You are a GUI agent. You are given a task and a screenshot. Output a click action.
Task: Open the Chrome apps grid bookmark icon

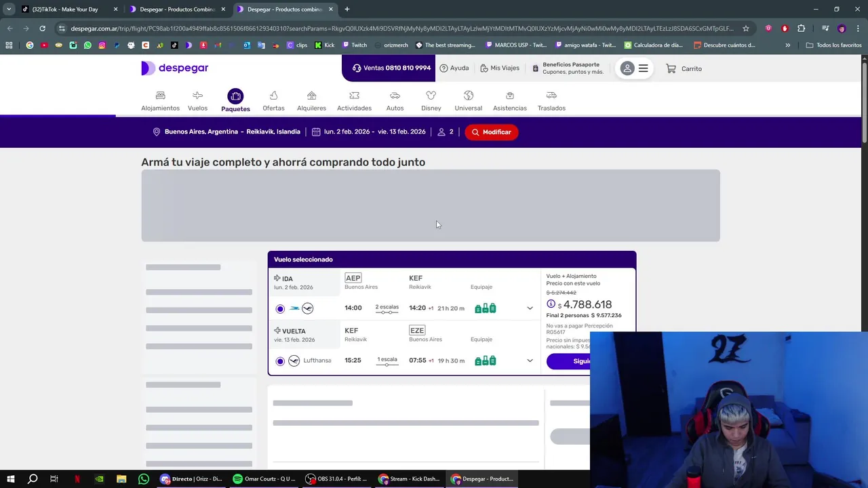point(9,45)
